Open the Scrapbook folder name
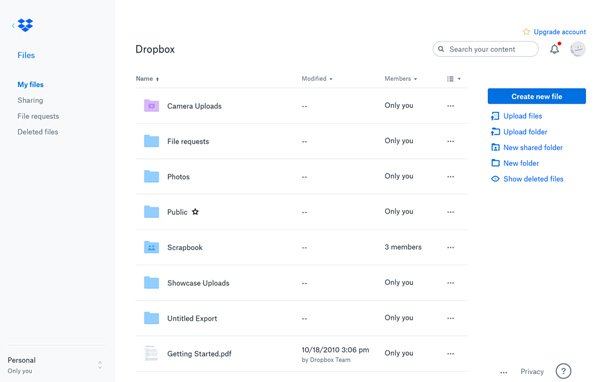This screenshot has width=600, height=382. [185, 247]
